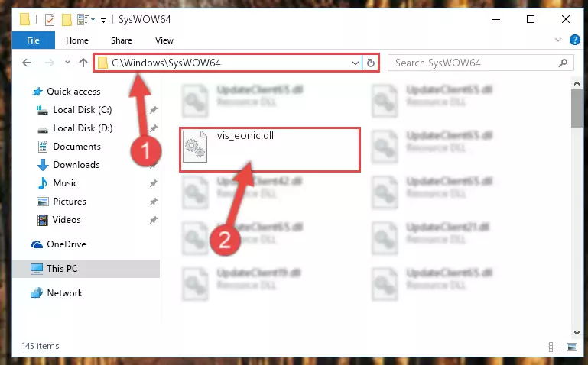Image resolution: width=588 pixels, height=365 pixels.
Task: Click the vertical scrollbar down arrow
Action: click(577, 332)
